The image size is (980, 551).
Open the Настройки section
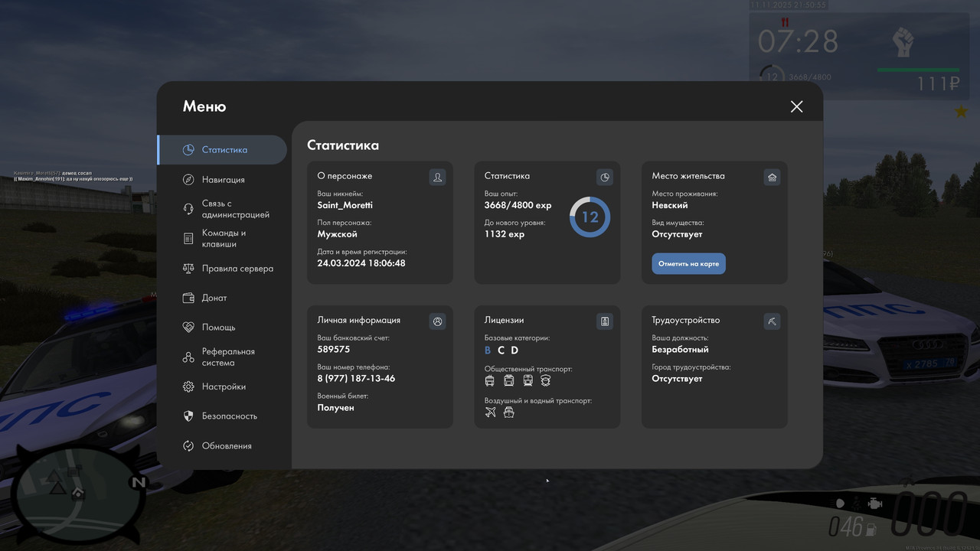pos(222,386)
